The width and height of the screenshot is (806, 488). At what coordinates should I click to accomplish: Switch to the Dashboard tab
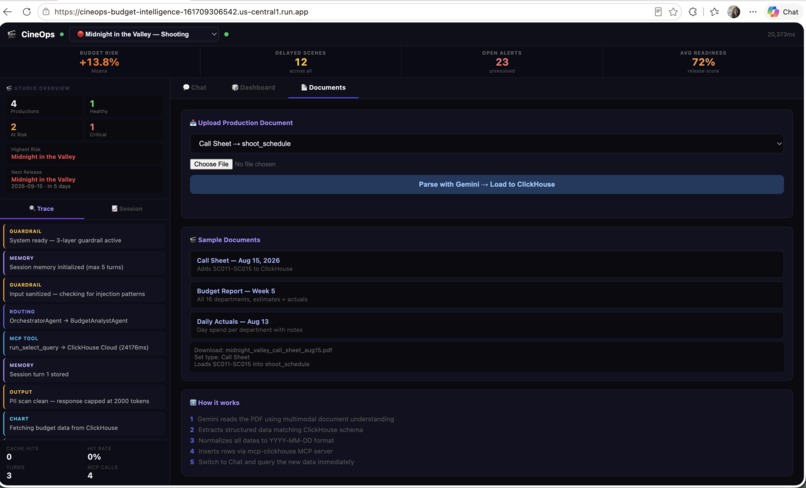pos(253,87)
